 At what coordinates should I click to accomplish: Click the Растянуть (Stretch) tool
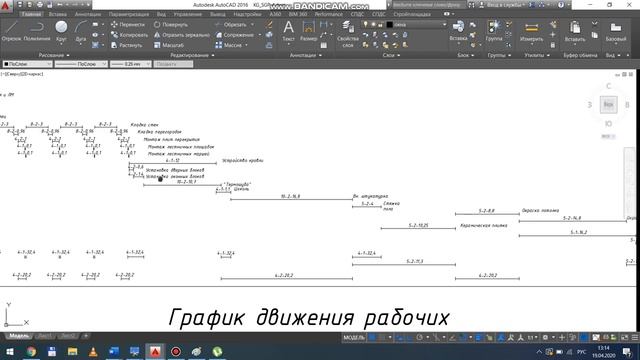[126, 45]
